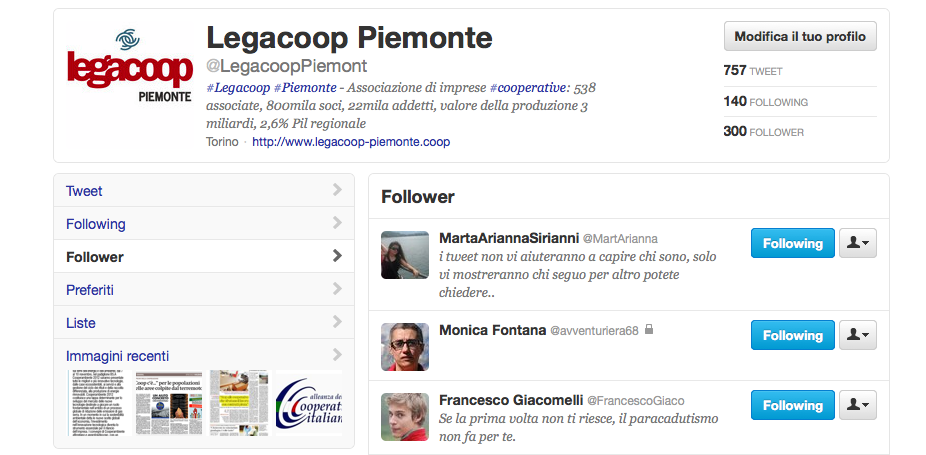Select Following in the sidebar menu
Screen dimensions: 926x455
(204, 223)
